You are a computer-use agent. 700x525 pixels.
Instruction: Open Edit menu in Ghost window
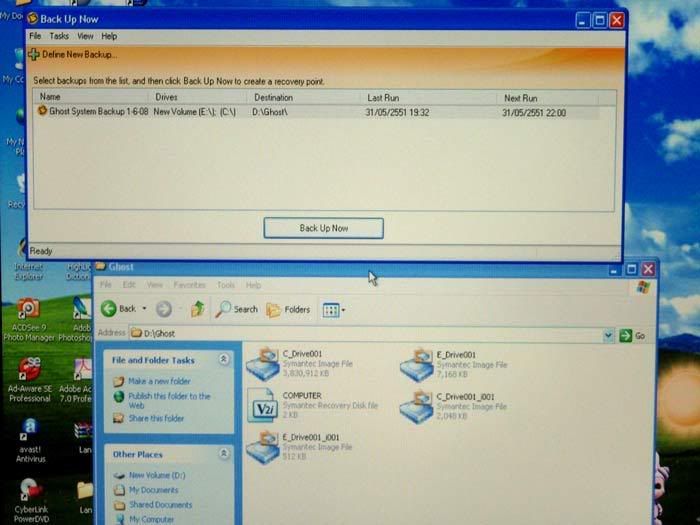(129, 284)
